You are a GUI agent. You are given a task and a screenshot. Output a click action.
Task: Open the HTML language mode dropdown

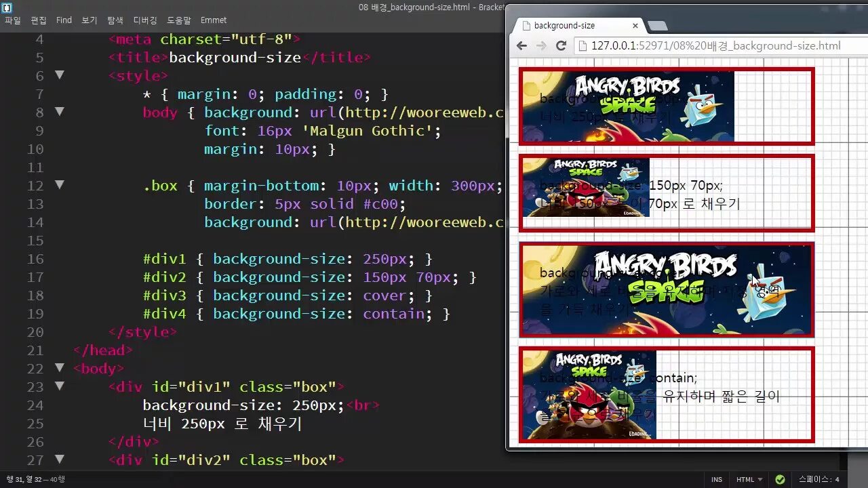749,480
